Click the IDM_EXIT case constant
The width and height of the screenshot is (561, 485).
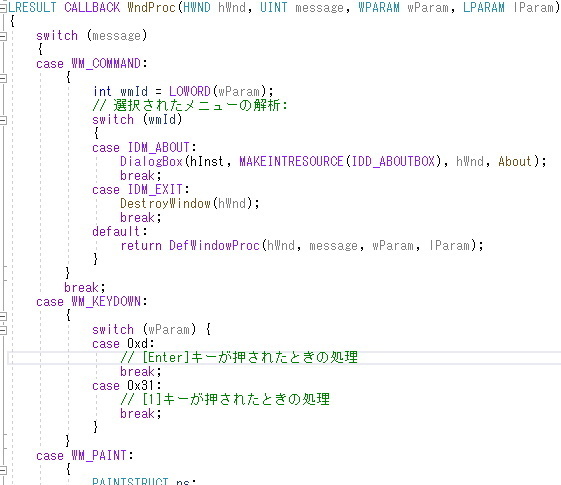tap(155, 190)
